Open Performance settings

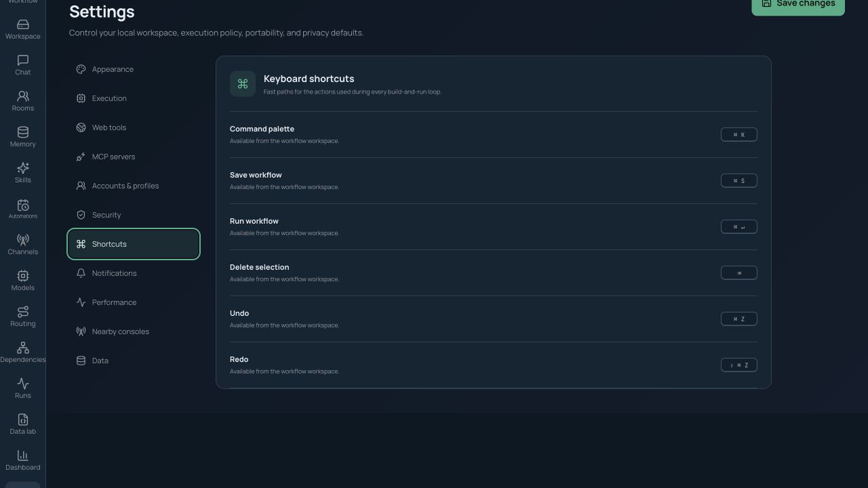click(x=134, y=302)
